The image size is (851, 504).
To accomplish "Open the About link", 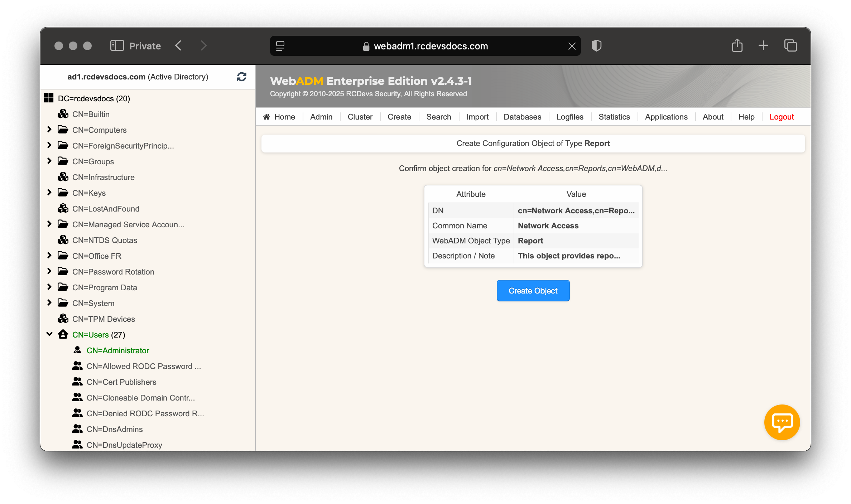I will coord(713,117).
